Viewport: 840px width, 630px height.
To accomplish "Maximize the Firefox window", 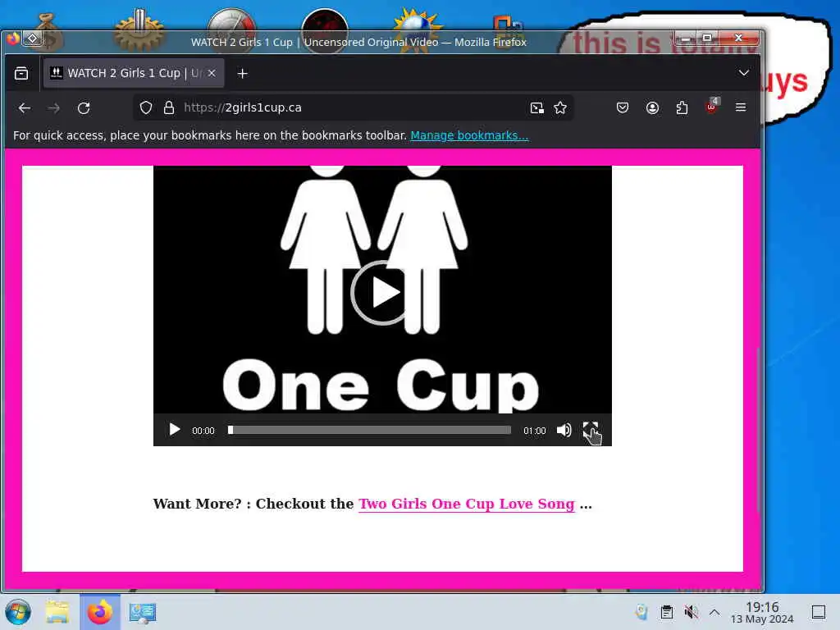I will 706,38.
